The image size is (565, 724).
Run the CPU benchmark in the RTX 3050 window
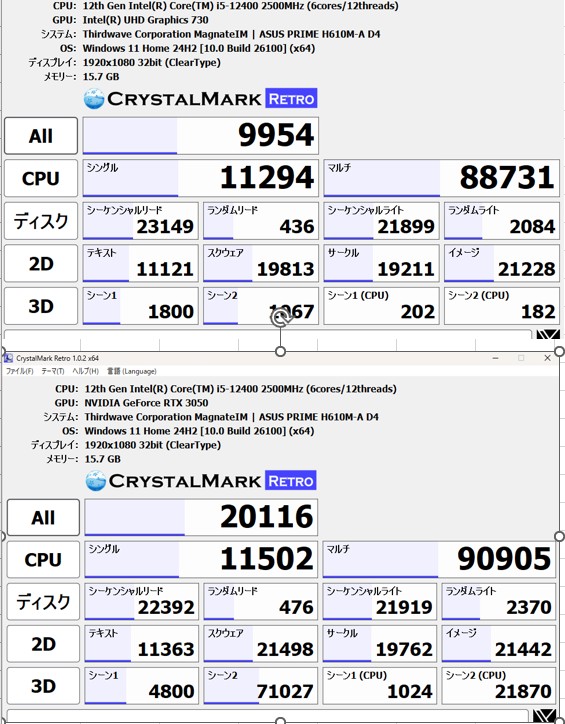tap(43, 560)
